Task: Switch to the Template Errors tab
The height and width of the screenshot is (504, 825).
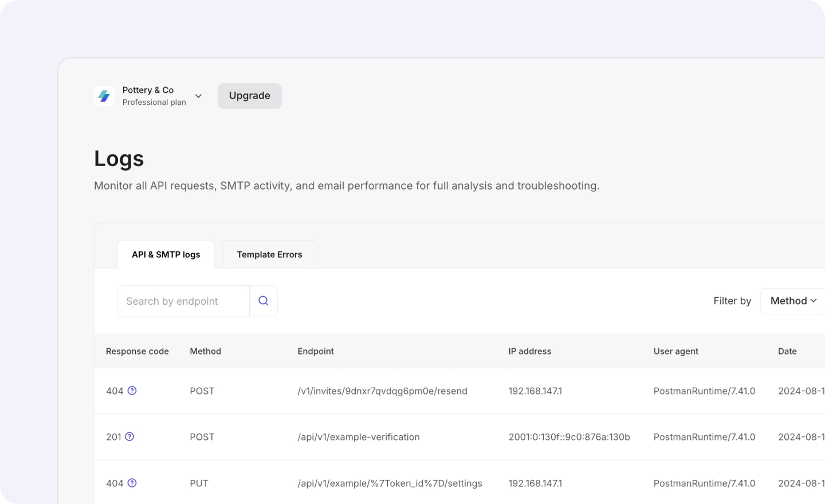Action: coord(269,255)
